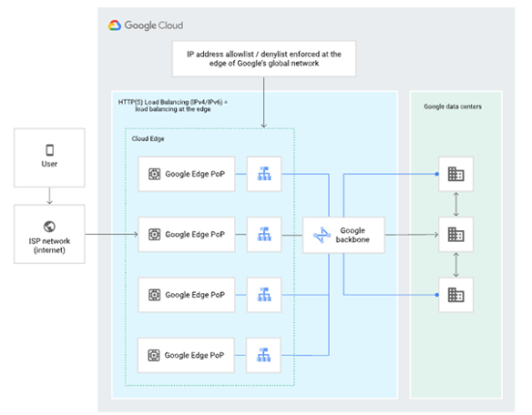Click the chip icon in the first Google Edge PoP box

[x=155, y=174]
